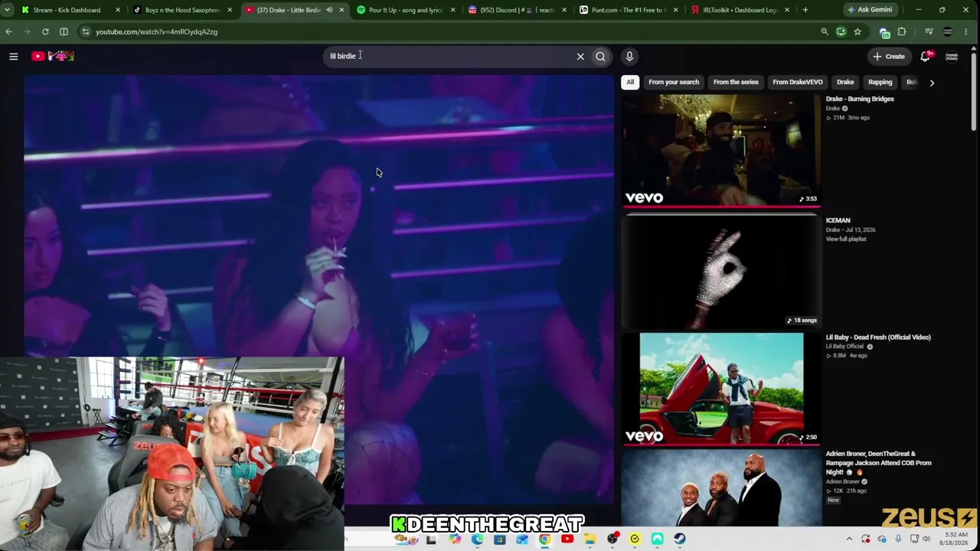Select the youtube.com address bar URL
Viewport: 980px width, 551px height.
click(156, 31)
